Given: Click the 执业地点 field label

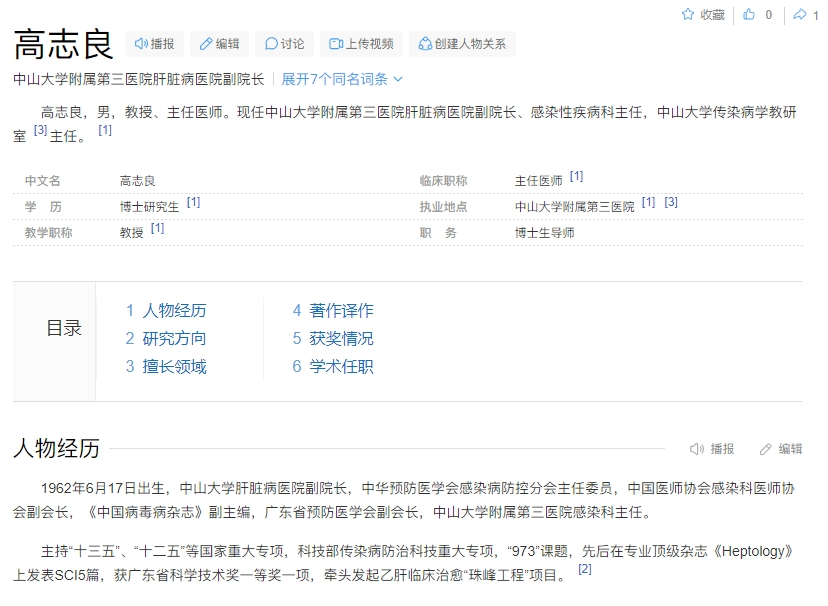Looking at the screenshot, I should (444, 207).
